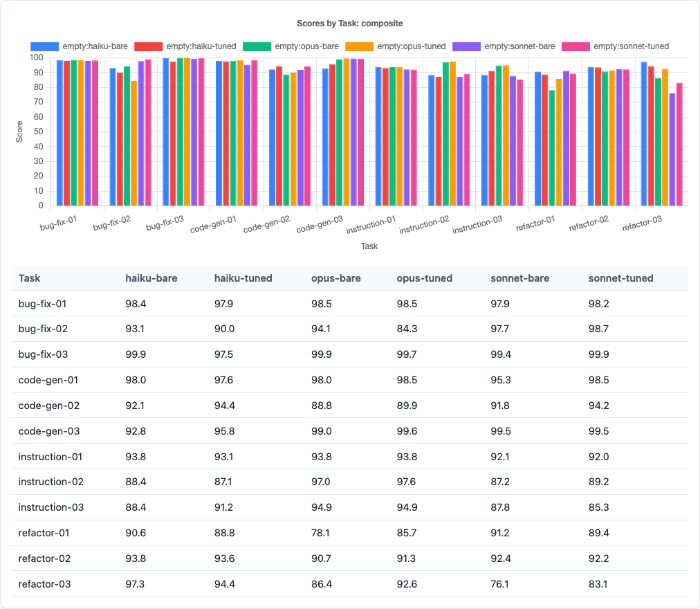Select the bug-fix-02 row in the table
Screen dimensions: 700x609
tap(44, 328)
